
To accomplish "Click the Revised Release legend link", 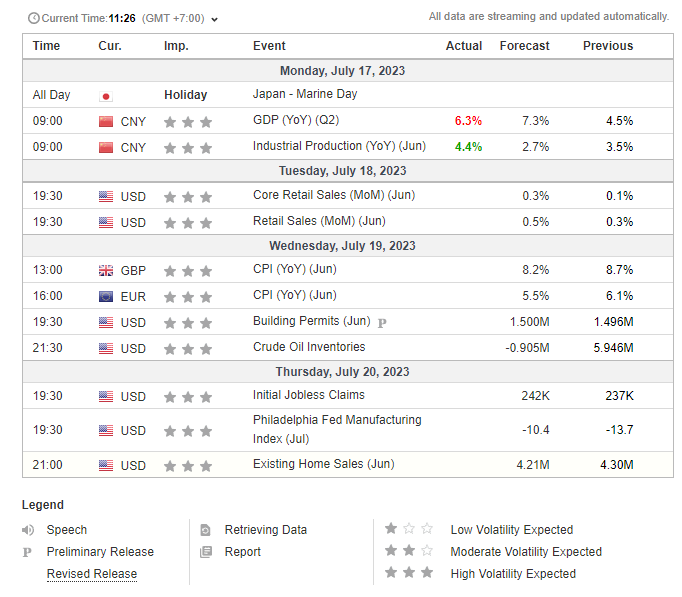I will [x=92, y=574].
